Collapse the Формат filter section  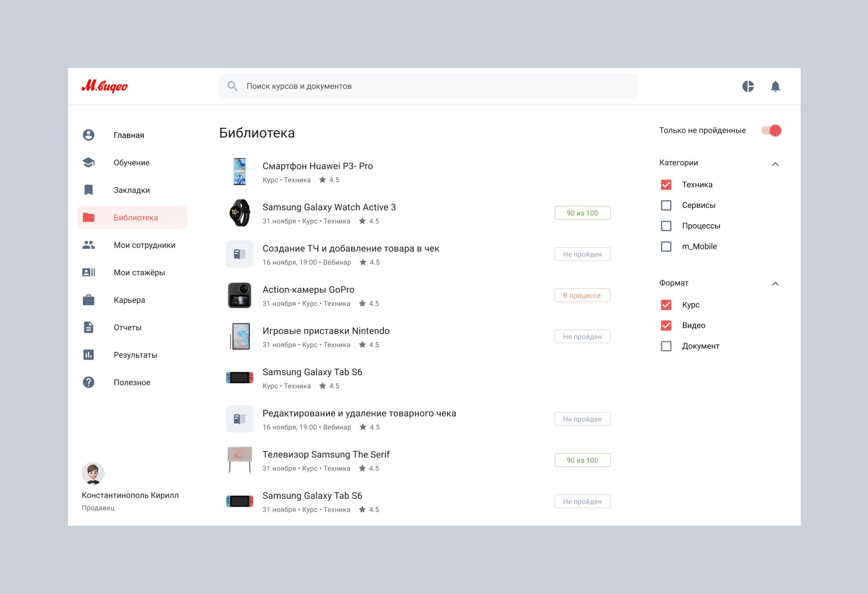click(775, 283)
